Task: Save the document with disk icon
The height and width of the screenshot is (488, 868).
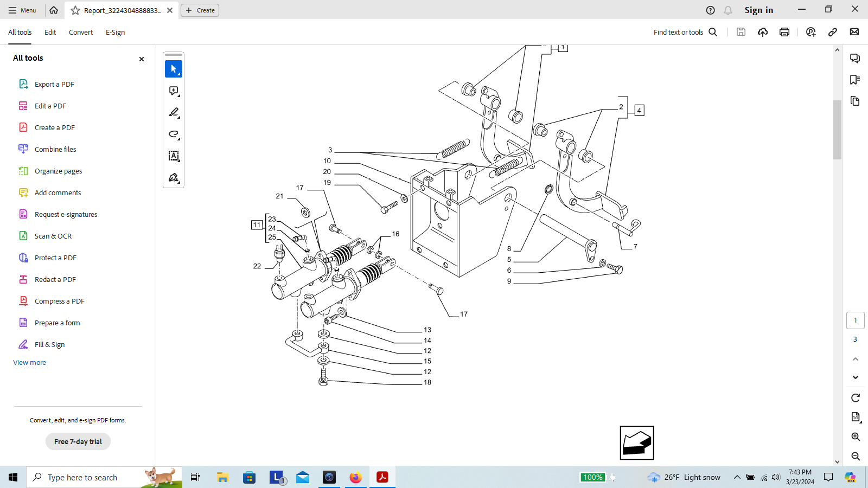Action: click(x=741, y=32)
